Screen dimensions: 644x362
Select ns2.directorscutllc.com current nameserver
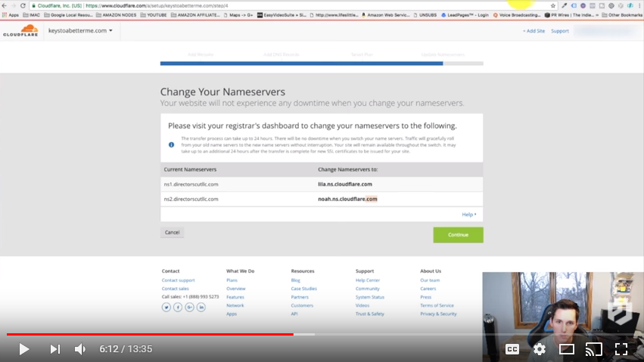(x=191, y=200)
